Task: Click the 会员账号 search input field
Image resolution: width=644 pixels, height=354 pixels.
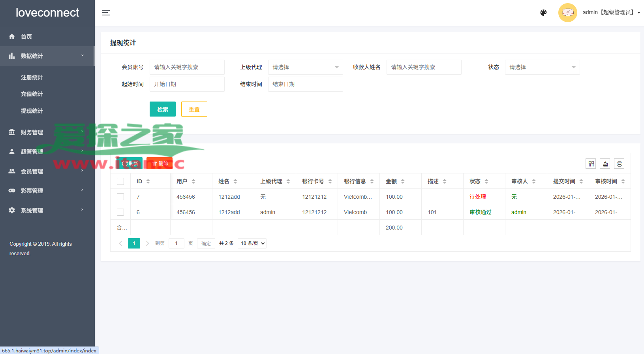Action: pyautogui.click(x=187, y=67)
